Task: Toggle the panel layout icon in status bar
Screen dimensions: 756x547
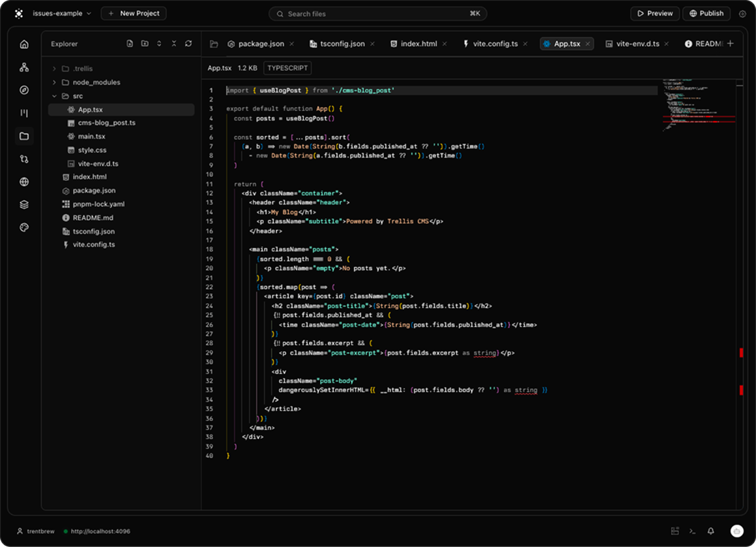Action: point(675,531)
